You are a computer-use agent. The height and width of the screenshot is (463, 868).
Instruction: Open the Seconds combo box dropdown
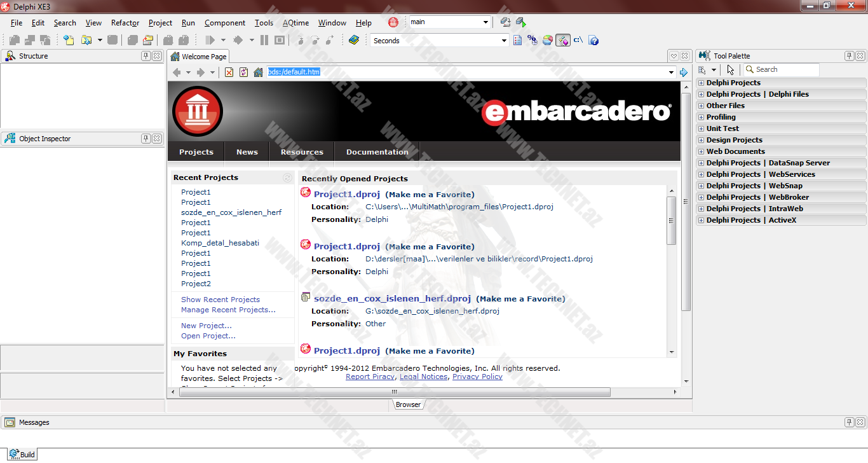pos(505,41)
